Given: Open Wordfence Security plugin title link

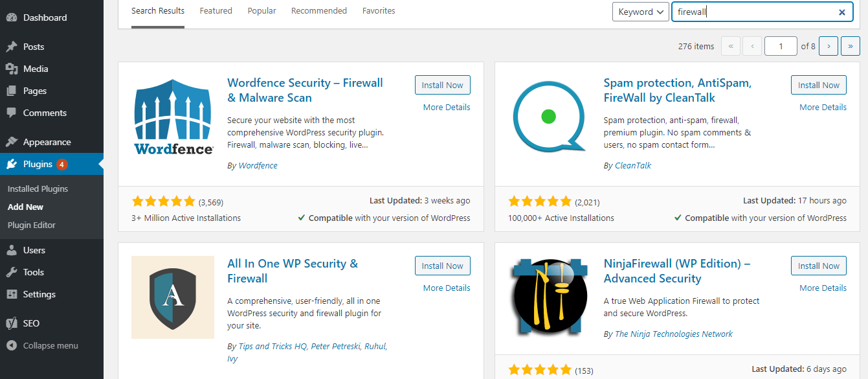Looking at the screenshot, I should (x=305, y=90).
